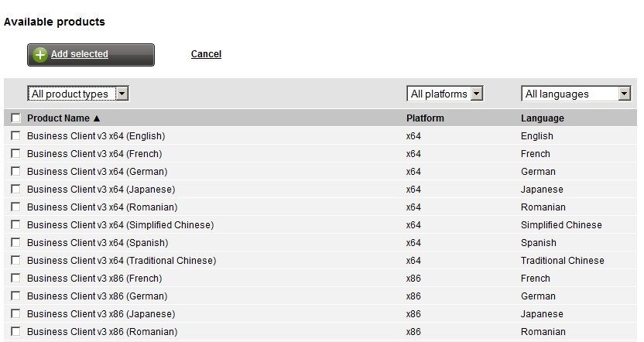The width and height of the screenshot is (644, 342).
Task: Click the Product Name sort arrow
Action: [x=97, y=118]
